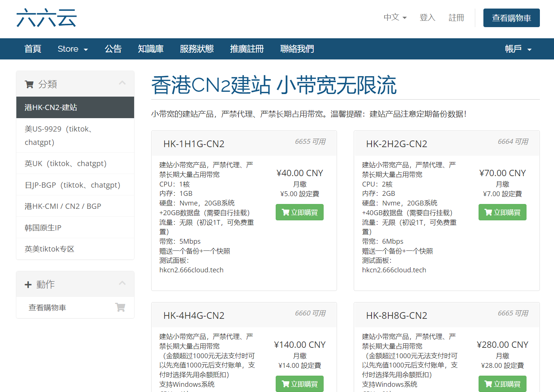Screen dimensions: 554x392
Task: Purchase the HK-8H8G-CN2 plan
Action: coord(502,383)
